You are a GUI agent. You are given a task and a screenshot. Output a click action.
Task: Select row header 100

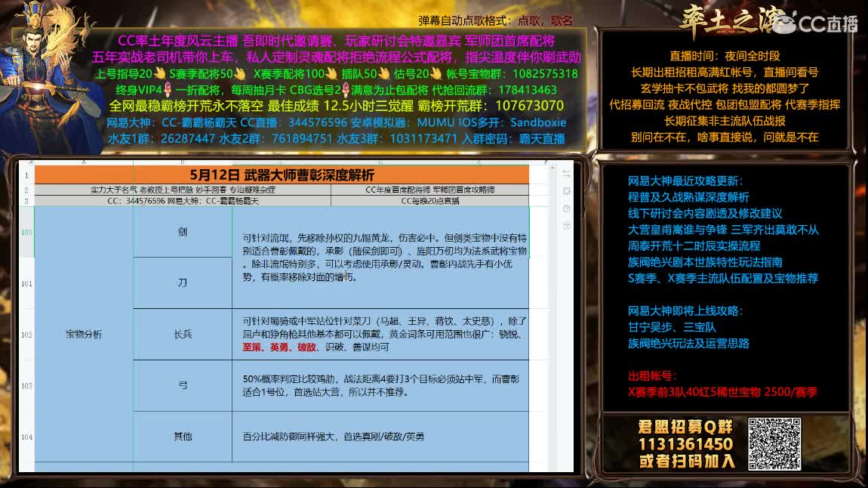26,232
